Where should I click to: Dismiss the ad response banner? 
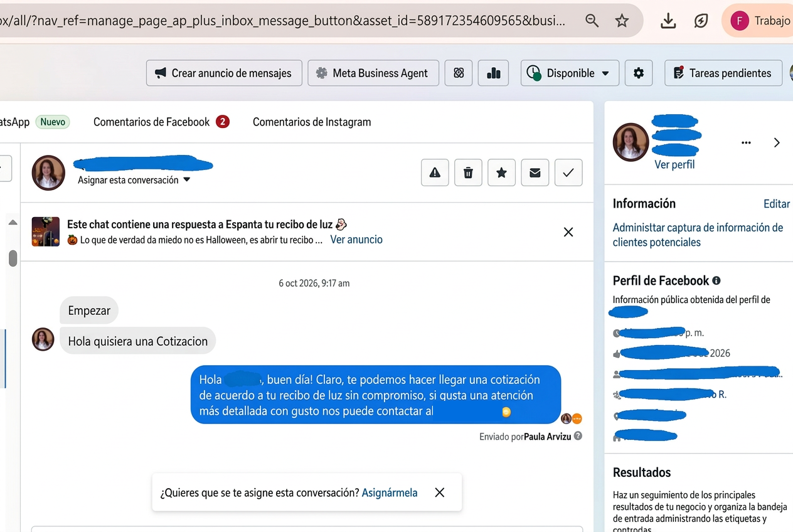point(568,232)
